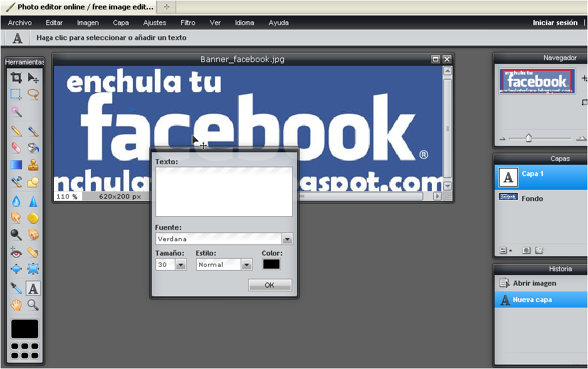The width and height of the screenshot is (588, 369).
Task: Open layer settings icon in Capas panel
Action: click(x=505, y=250)
